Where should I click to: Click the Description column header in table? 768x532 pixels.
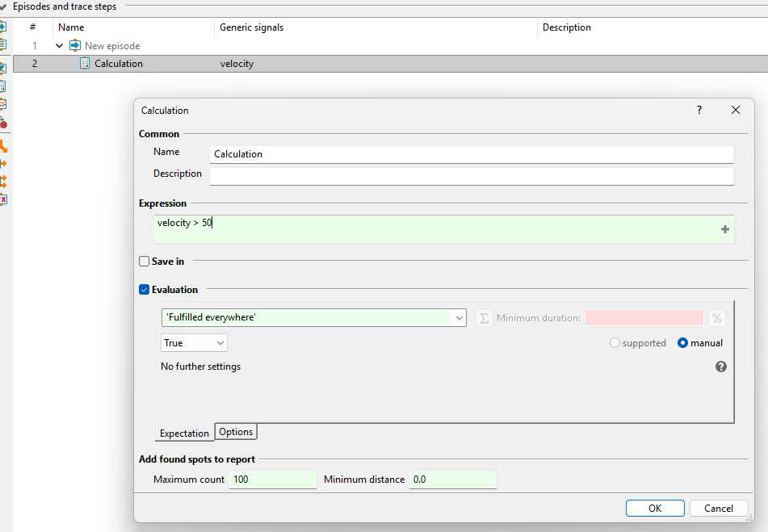point(567,27)
